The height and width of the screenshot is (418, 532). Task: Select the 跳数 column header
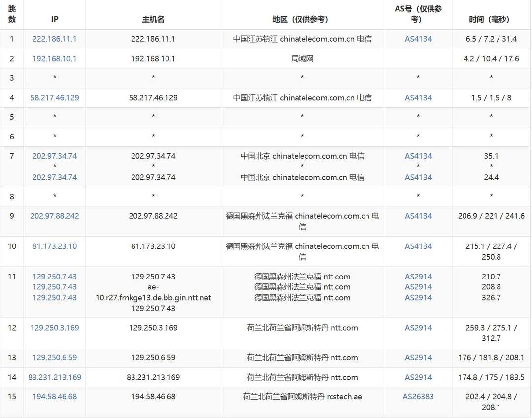(x=12, y=14)
